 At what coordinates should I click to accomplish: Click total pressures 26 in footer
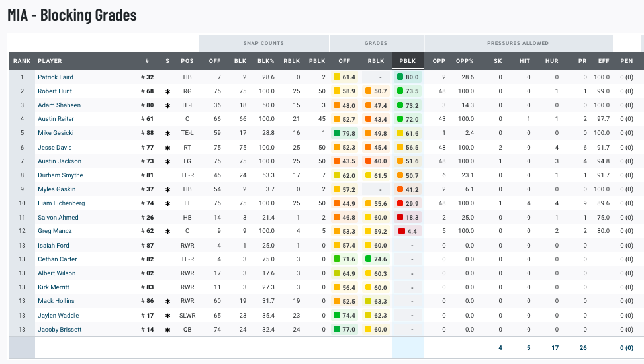[x=583, y=348]
